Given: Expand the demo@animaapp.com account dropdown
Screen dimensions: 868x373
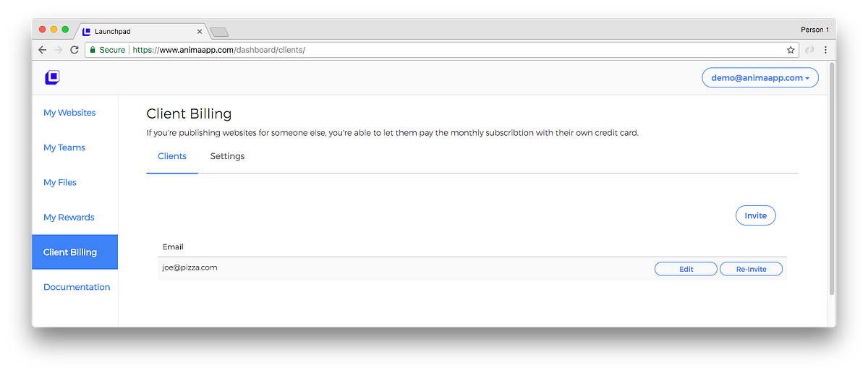Looking at the screenshot, I should tap(760, 77).
